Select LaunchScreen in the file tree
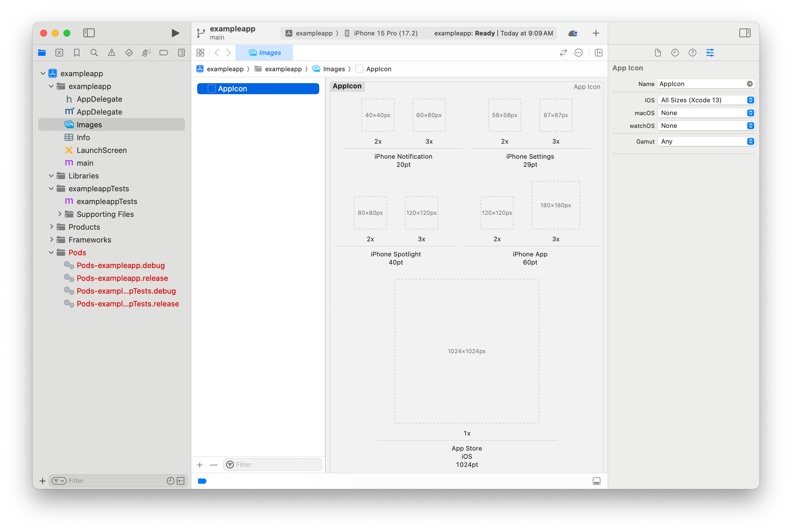792x532 pixels. [101, 150]
